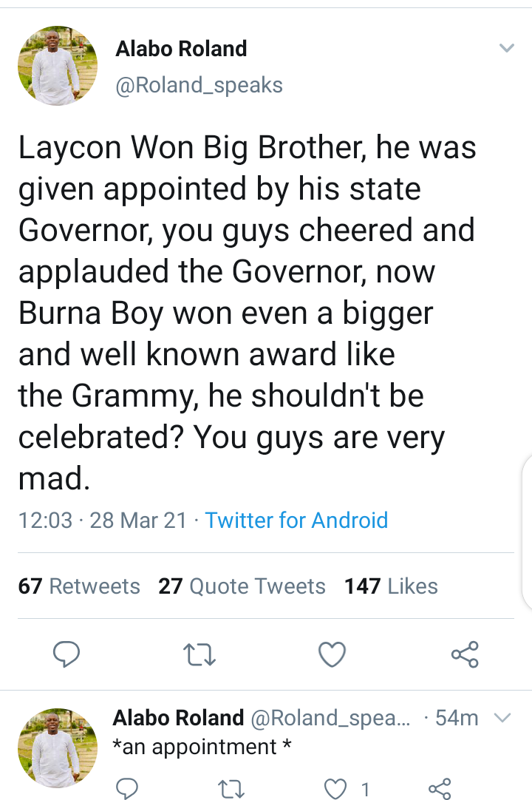
Task: Show the 147 Likes list
Action: pos(391,586)
